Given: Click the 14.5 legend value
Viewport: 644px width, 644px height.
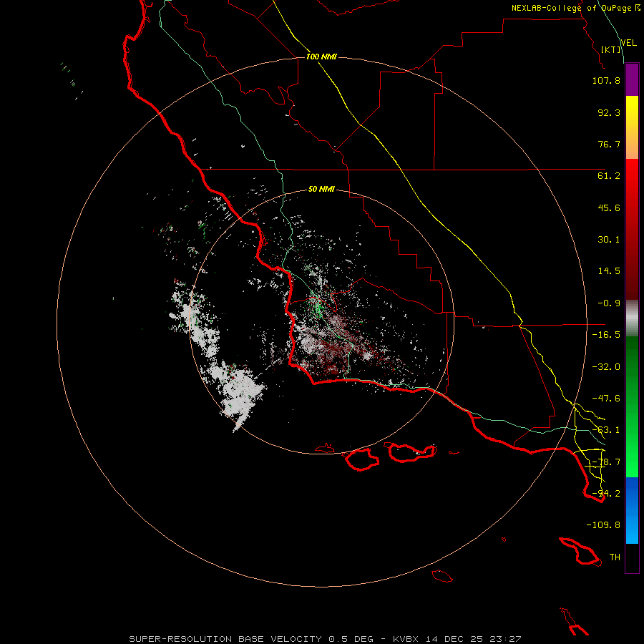Looking at the screenshot, I should [609, 271].
